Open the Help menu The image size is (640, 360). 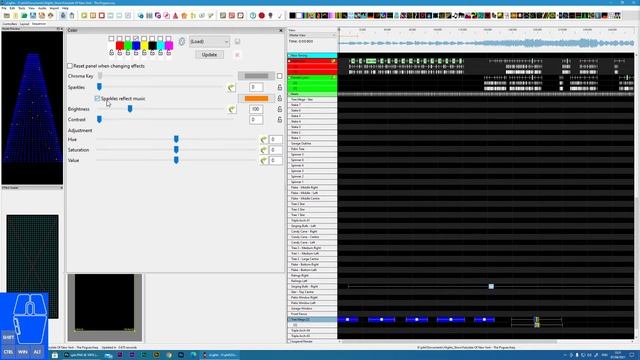click(65, 8)
